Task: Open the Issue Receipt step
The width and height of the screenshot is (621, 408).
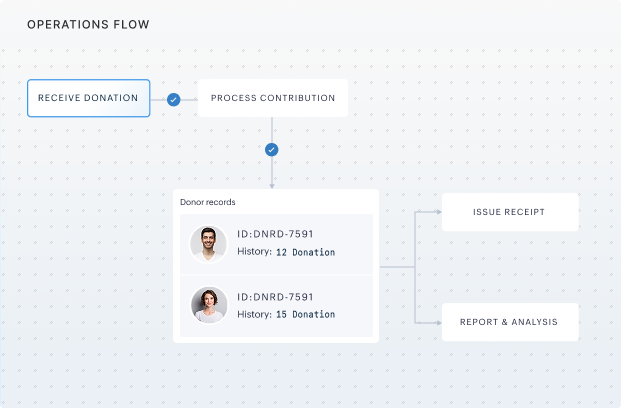Action: tap(510, 212)
